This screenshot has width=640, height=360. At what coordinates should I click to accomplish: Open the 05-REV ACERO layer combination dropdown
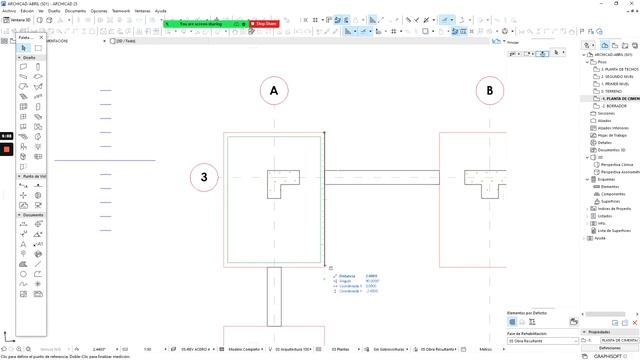198,349
